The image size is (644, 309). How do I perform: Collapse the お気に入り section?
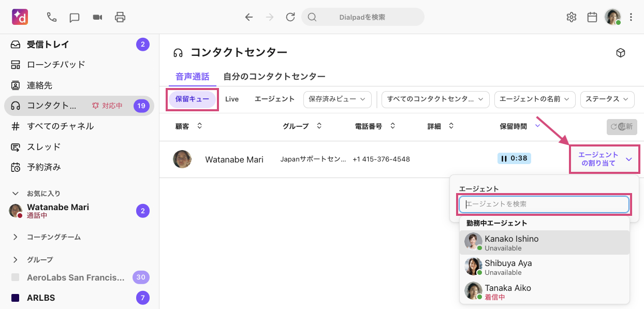16,193
